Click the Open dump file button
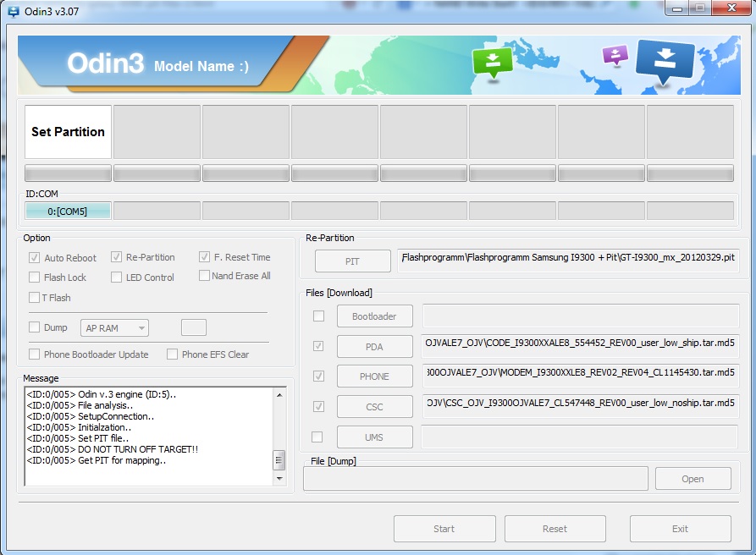The width and height of the screenshot is (756, 555). (693, 479)
